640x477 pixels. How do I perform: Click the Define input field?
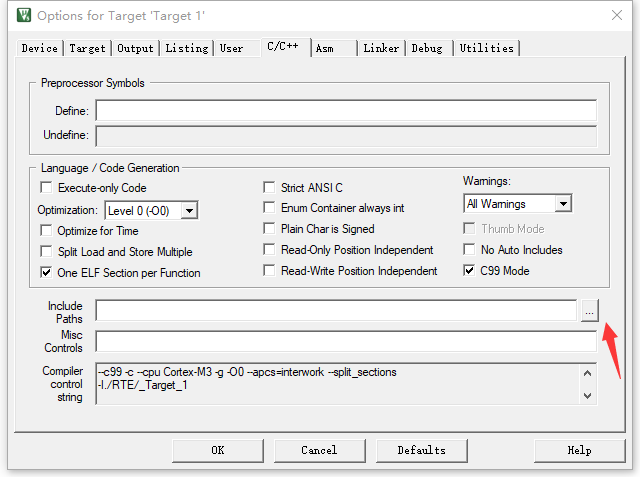coord(346,111)
